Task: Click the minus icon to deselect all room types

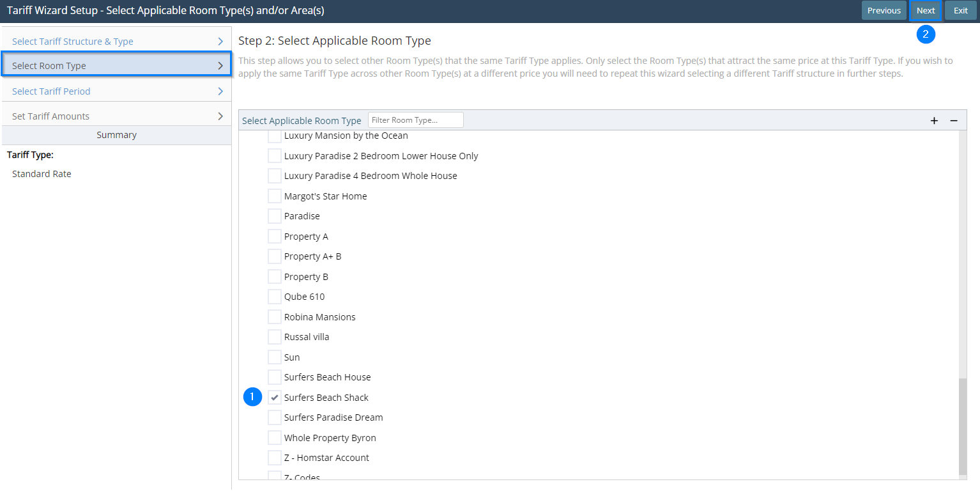Action: [954, 121]
